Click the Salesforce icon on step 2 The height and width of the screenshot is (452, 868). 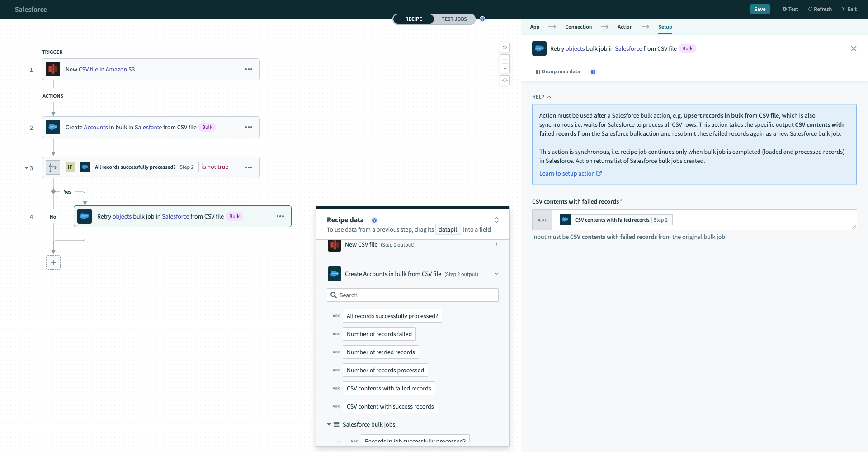[x=53, y=127]
